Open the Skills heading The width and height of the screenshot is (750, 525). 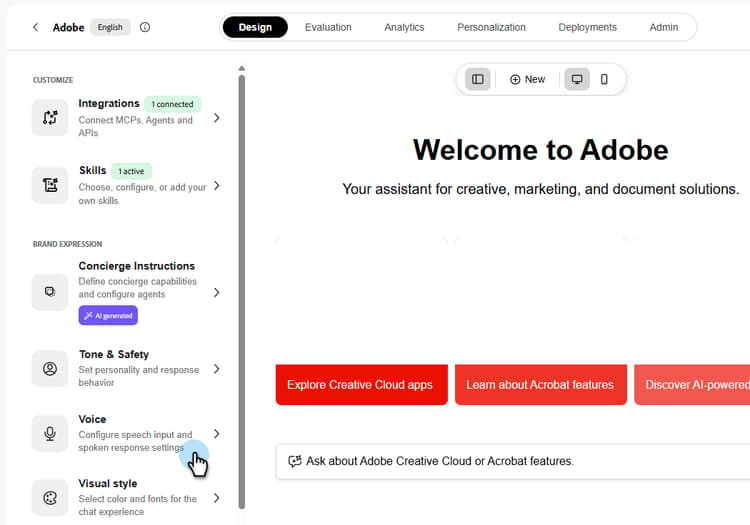click(93, 170)
